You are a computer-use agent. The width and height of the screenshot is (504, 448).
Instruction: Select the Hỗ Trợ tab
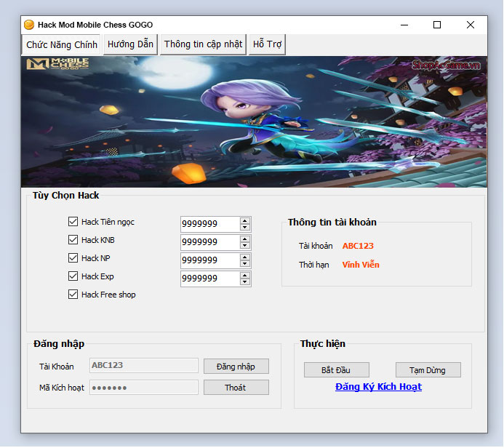point(267,44)
